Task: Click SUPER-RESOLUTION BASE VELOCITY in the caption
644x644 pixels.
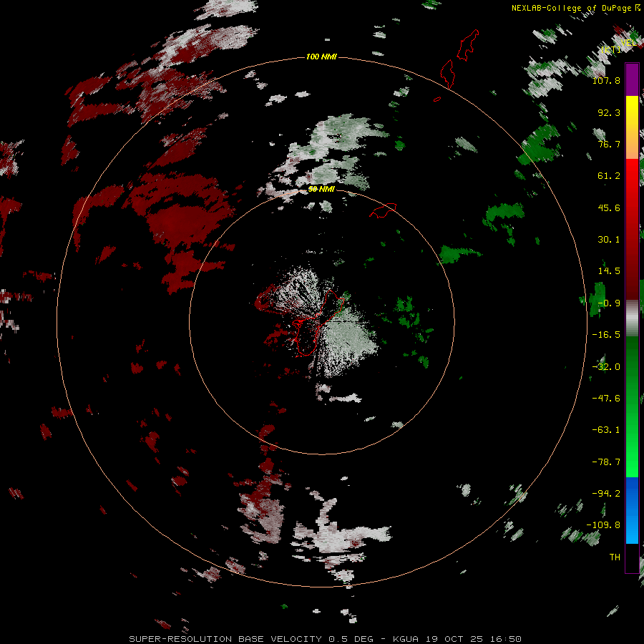Action: tap(225, 639)
